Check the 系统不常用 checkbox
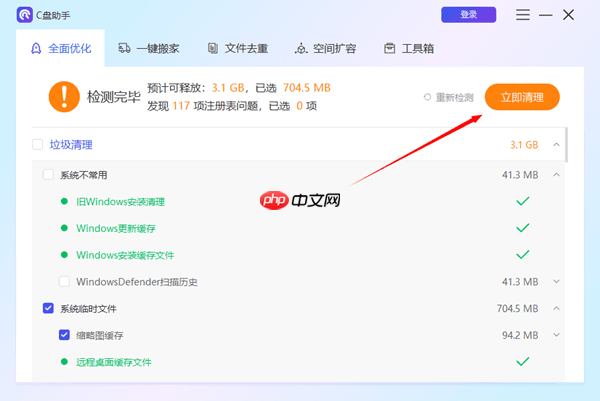The image size is (600, 401). pos(48,175)
